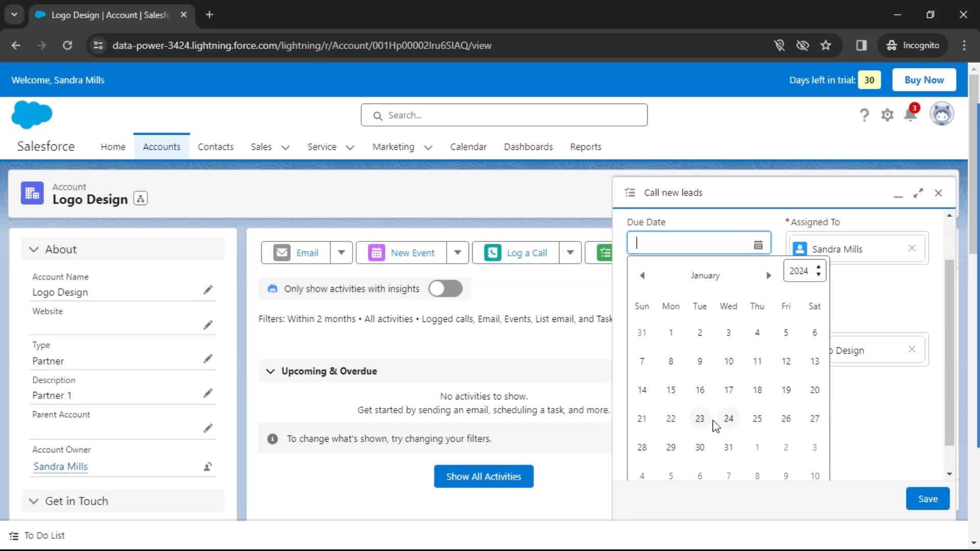Clear the Logo Design related record
The height and width of the screenshot is (551, 980).
(x=912, y=349)
